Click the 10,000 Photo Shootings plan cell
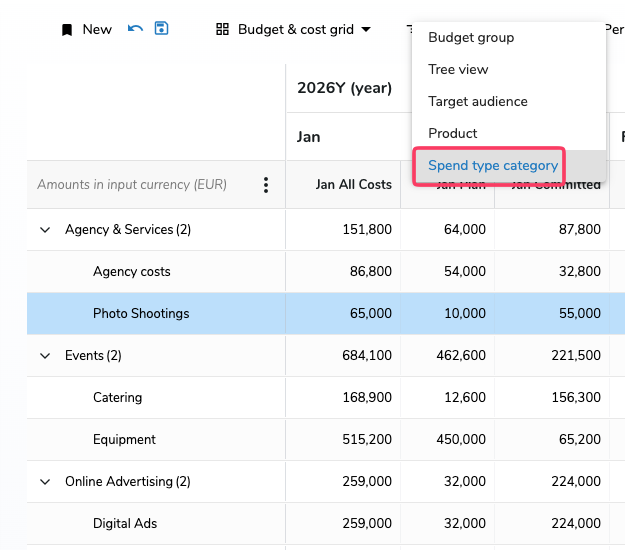Image resolution: width=625 pixels, height=550 pixels. pos(448,314)
